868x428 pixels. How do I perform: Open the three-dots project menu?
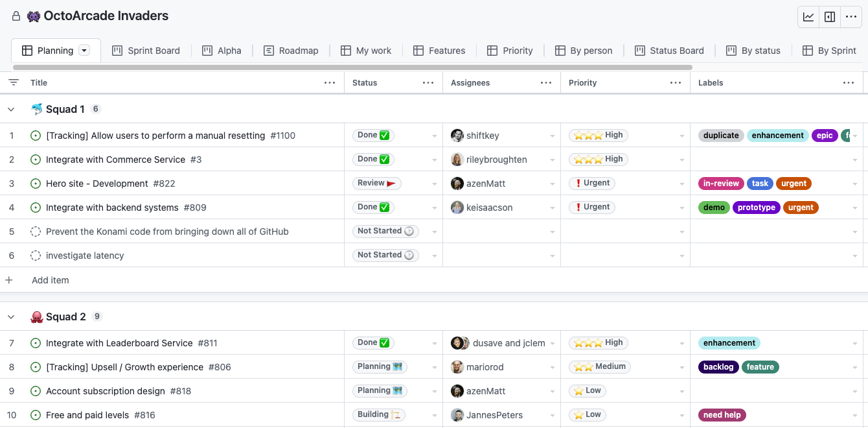click(x=851, y=17)
